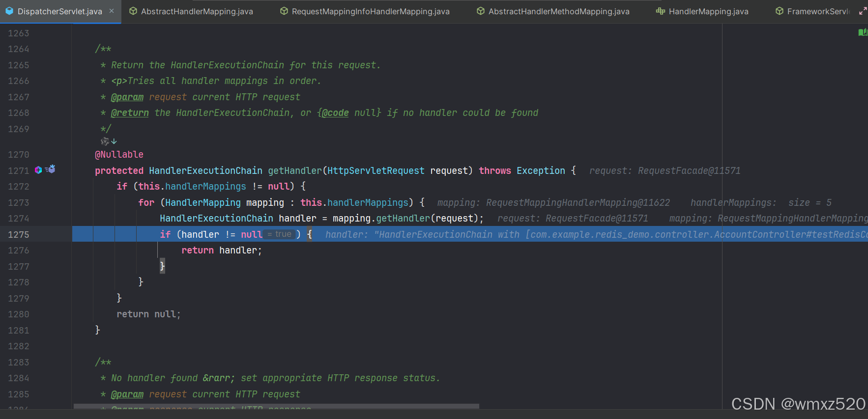The image size is (868, 419).
Task: Click the closing brace on line 1277
Action: 162,266
